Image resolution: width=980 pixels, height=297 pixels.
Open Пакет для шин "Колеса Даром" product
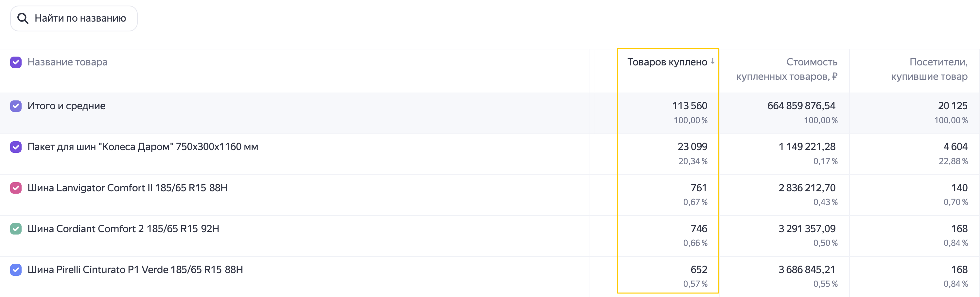click(x=143, y=147)
